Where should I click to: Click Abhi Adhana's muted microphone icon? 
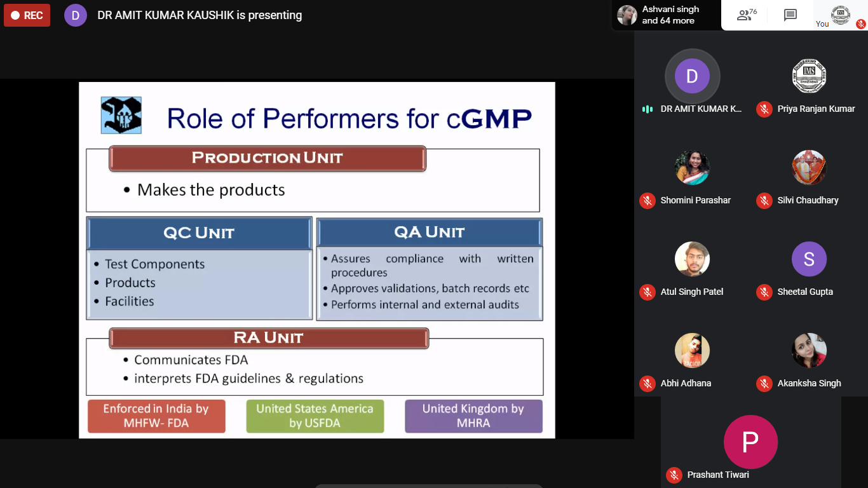(x=647, y=384)
